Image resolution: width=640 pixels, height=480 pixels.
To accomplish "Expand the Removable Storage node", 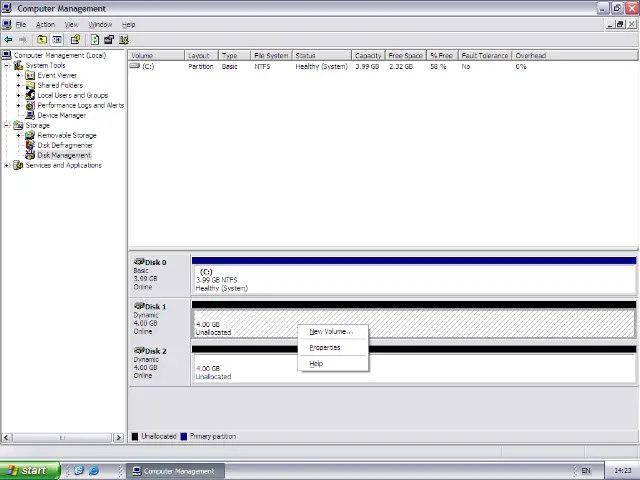I will [18, 135].
